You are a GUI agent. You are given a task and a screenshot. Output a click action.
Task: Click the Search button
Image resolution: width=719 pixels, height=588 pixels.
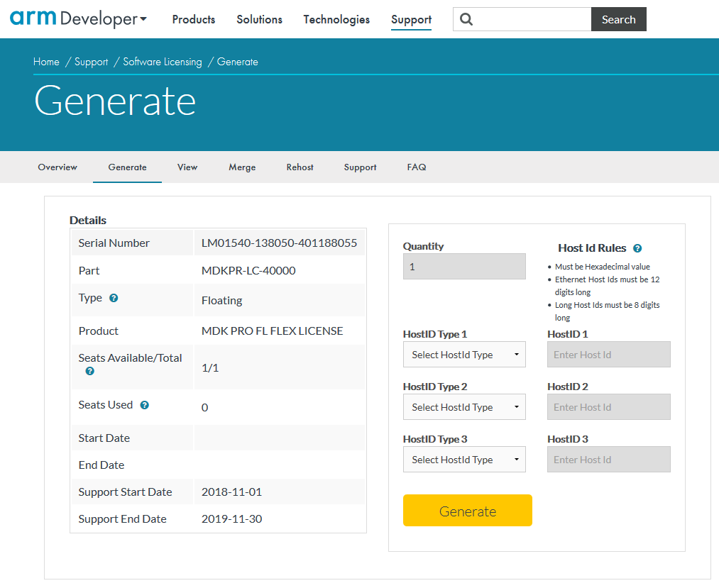click(x=619, y=19)
